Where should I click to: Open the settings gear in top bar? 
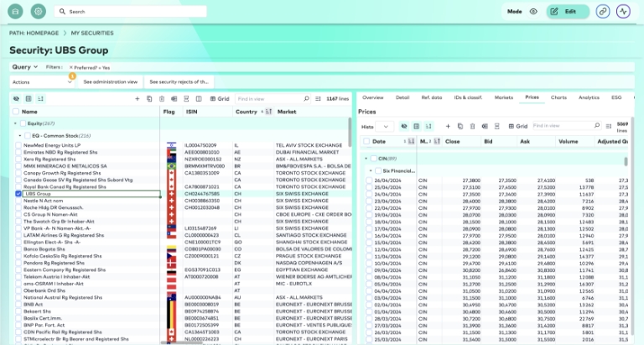pyautogui.click(x=39, y=12)
